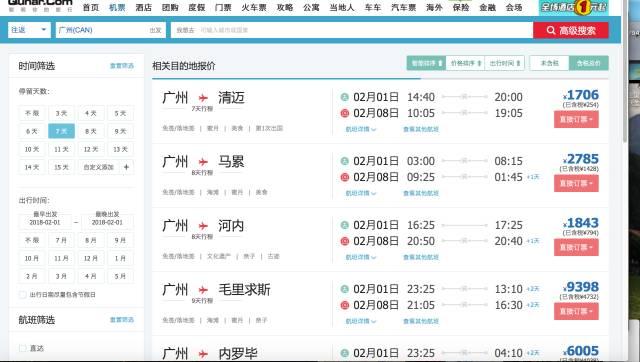Click the sort arrow on 价格排序
The image size is (640, 362).
pyautogui.click(x=479, y=63)
